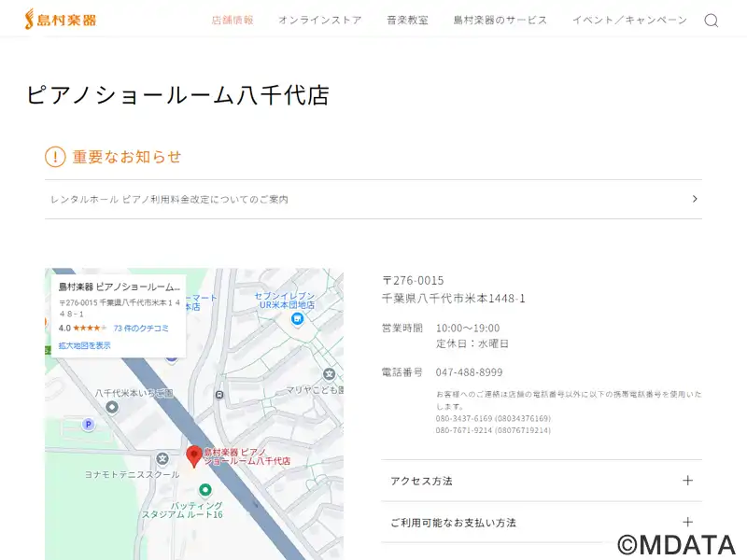Click the 4.0 star rating on map card
This screenshot has width=747, height=560.
click(x=82, y=329)
